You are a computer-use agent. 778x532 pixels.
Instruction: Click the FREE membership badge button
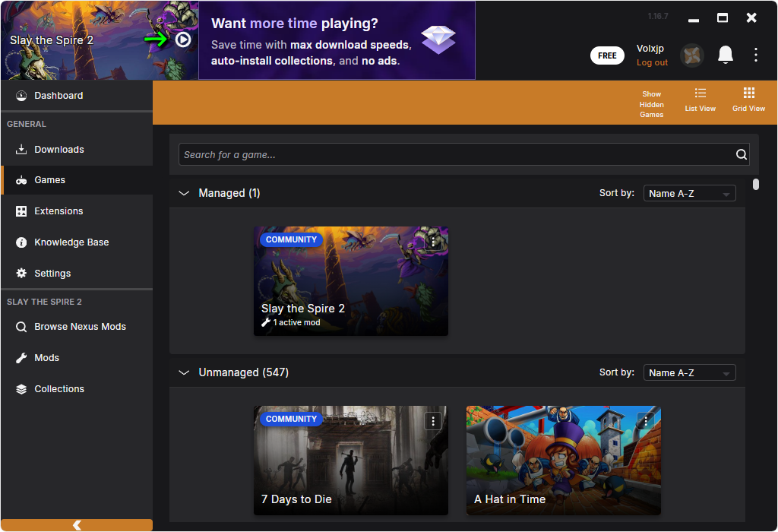(607, 55)
